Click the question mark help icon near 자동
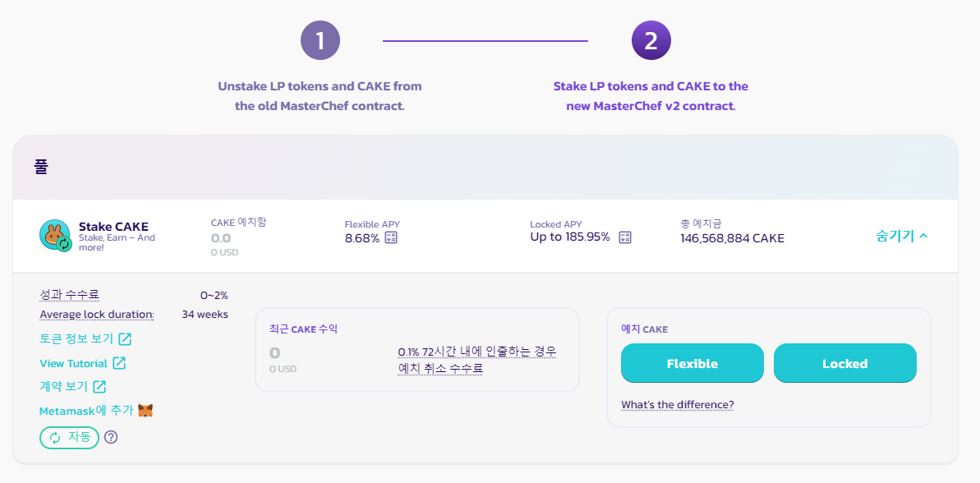 point(111,437)
